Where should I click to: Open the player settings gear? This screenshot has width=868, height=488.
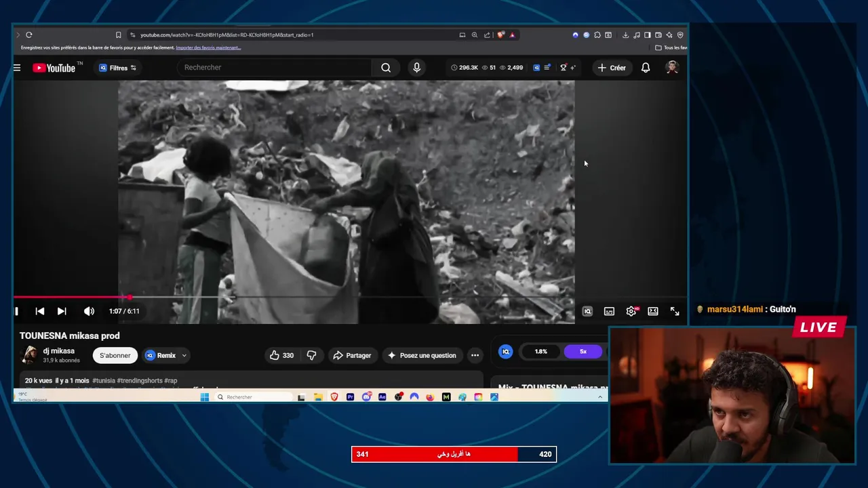tap(631, 311)
